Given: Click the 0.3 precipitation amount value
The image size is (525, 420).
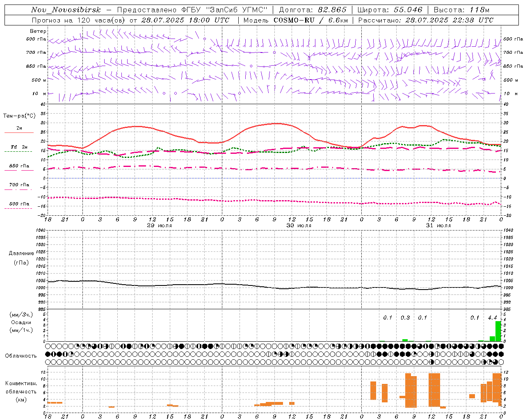Looking at the screenshot, I should (x=405, y=317).
